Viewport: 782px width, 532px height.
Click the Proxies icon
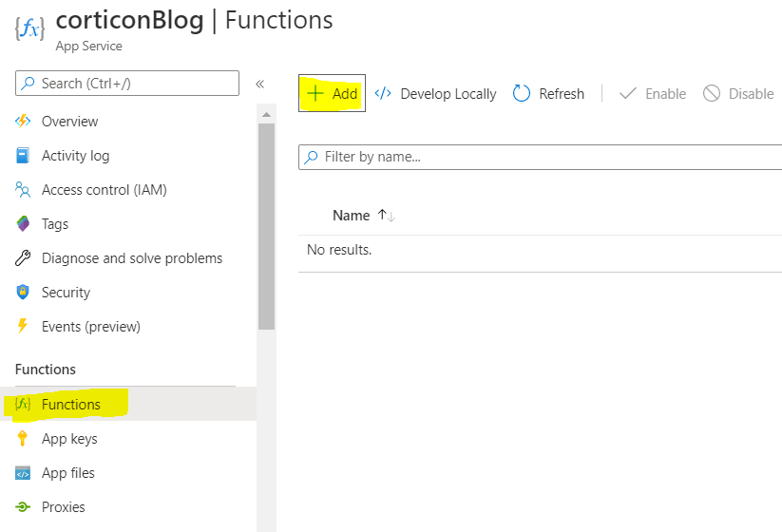coord(24,507)
